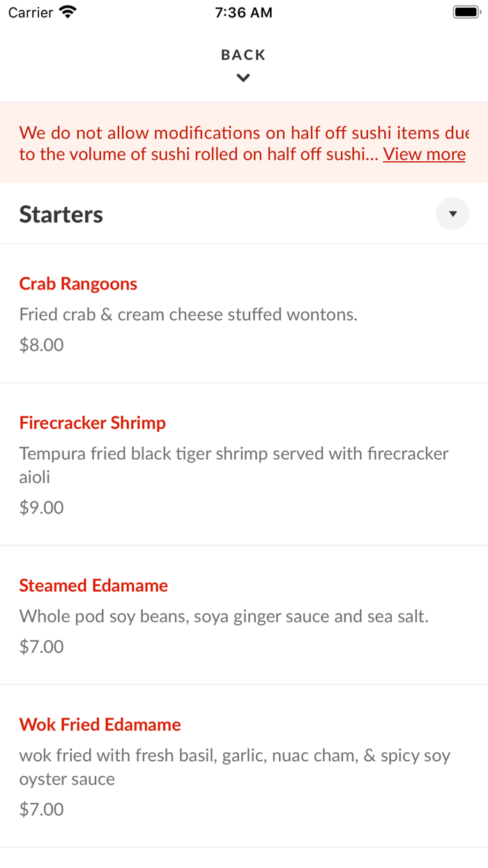Tap the Crab Rangoons description text

pos(188,314)
